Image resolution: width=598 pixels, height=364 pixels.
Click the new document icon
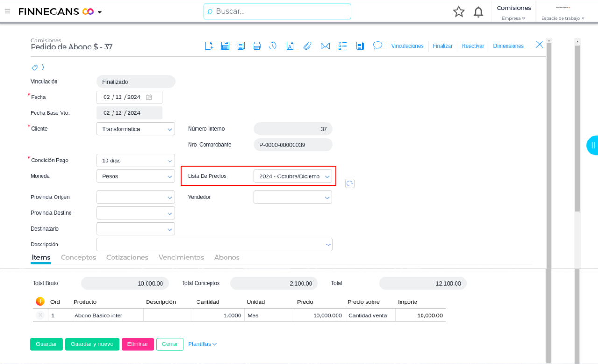(x=210, y=46)
